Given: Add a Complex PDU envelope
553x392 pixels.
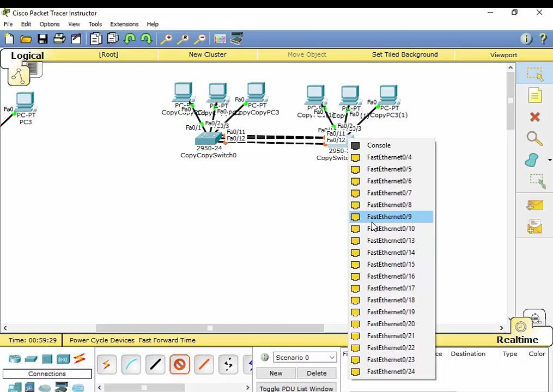Looking at the screenshot, I should click(x=534, y=226).
